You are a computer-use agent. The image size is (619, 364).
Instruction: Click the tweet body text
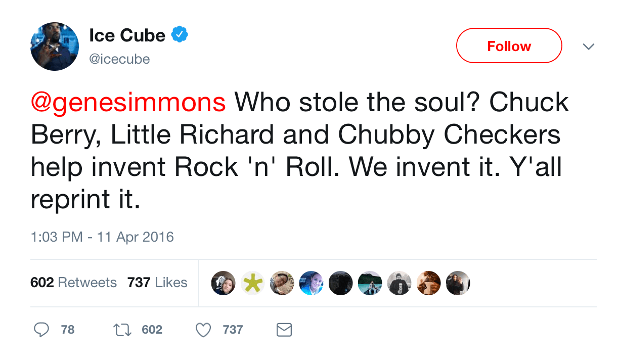pyautogui.click(x=300, y=152)
